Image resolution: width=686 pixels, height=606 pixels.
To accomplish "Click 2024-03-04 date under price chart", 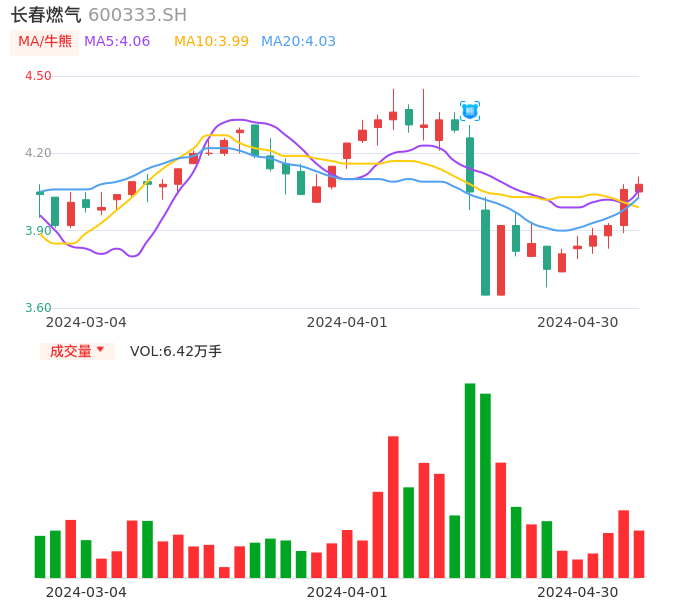I will point(86,322).
